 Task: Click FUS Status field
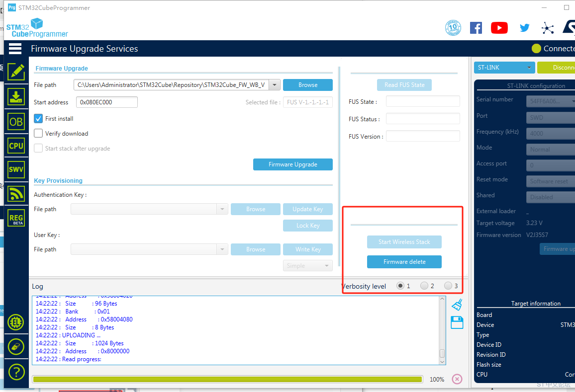(423, 119)
